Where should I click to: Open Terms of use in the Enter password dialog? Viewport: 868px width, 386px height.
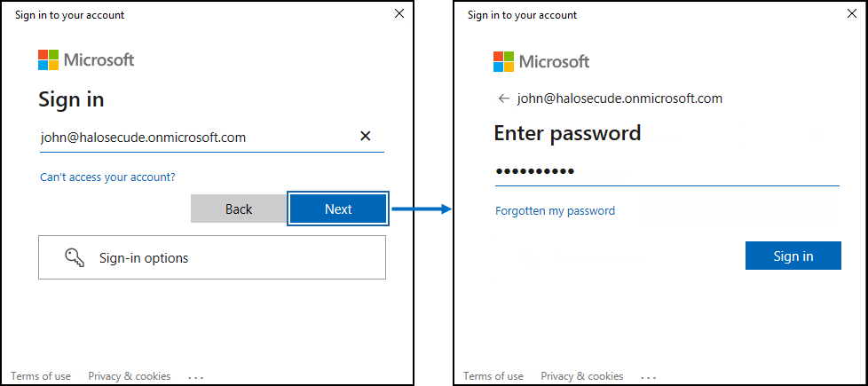[493, 376]
